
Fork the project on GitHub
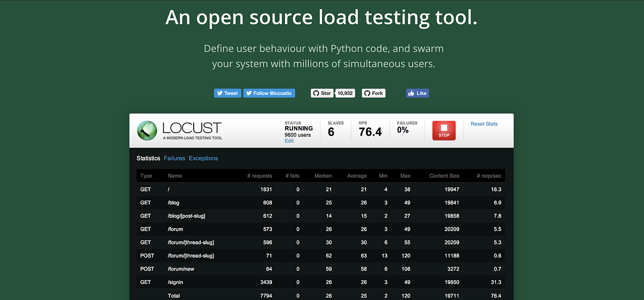(x=374, y=93)
